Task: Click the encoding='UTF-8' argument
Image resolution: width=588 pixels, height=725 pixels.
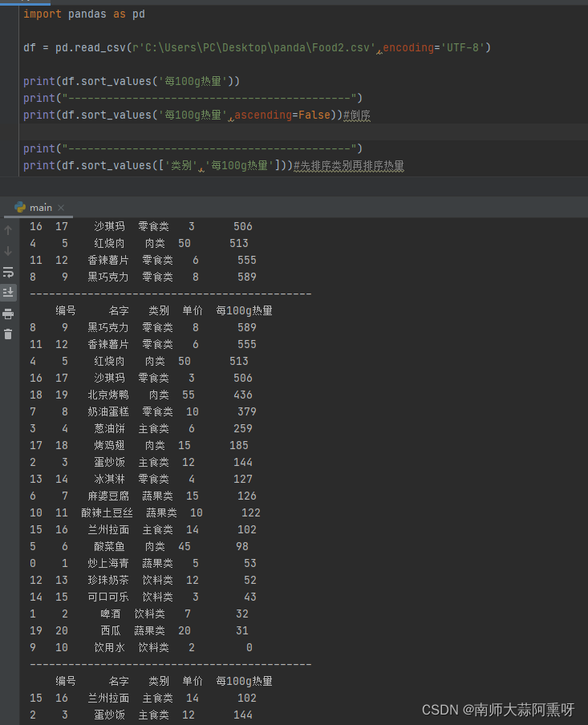Action: click(x=433, y=47)
